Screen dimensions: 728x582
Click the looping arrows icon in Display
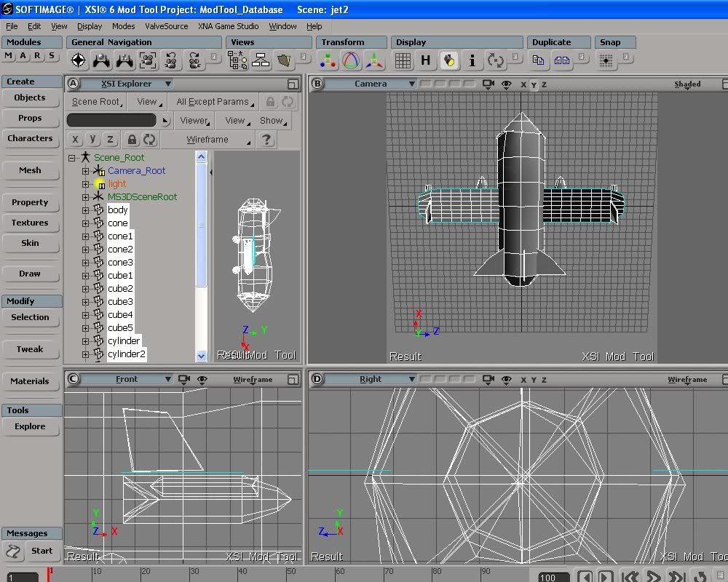click(495, 60)
